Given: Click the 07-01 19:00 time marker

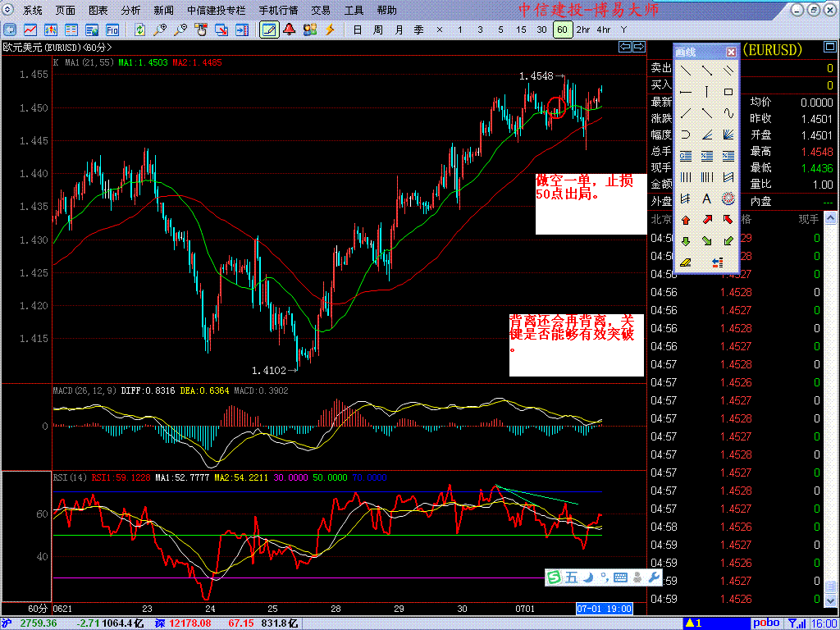Looking at the screenshot, I should pos(605,609).
